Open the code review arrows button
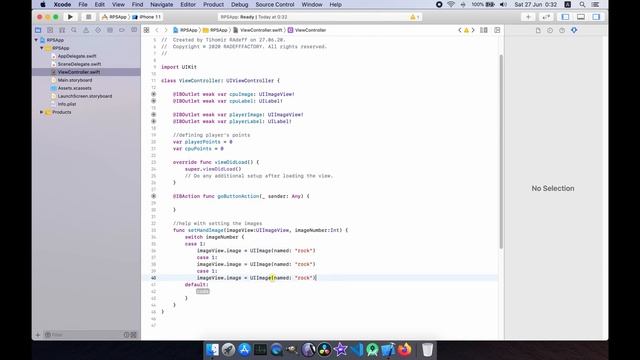640x360 pixels. tap(546, 17)
